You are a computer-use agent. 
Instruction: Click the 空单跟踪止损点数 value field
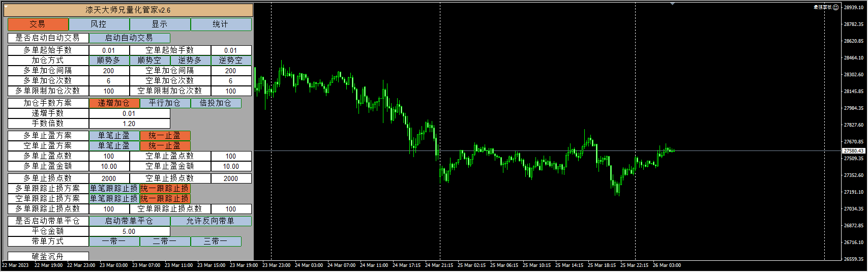tap(231, 209)
